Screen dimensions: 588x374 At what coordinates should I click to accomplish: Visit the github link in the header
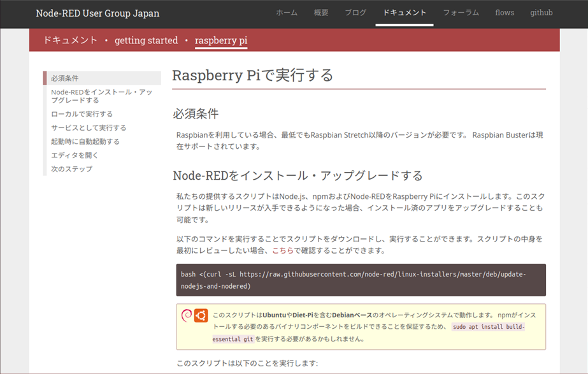(x=541, y=13)
